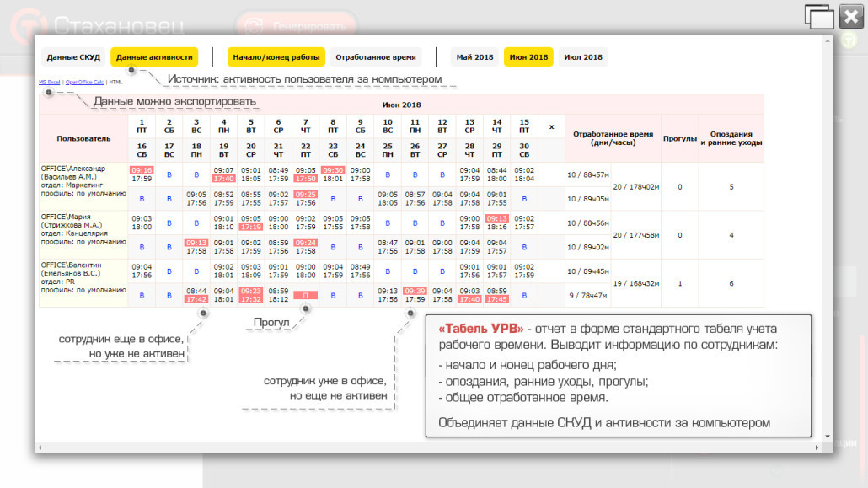The image size is (868, 488).
Task: Click the 9 / 78ч47м half-month subtotal
Action: [x=588, y=295]
